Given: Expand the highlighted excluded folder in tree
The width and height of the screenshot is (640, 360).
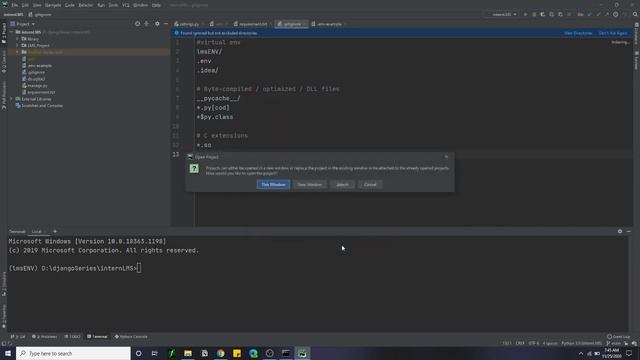Looking at the screenshot, I should tap(18, 52).
